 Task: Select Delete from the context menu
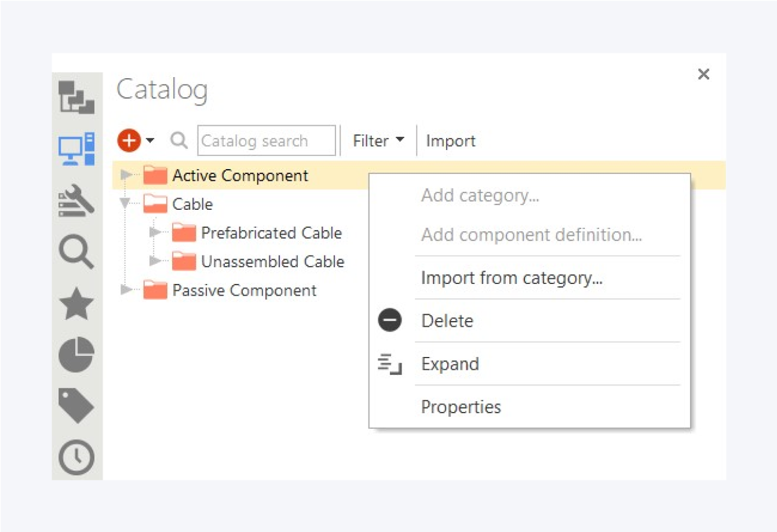[447, 321]
